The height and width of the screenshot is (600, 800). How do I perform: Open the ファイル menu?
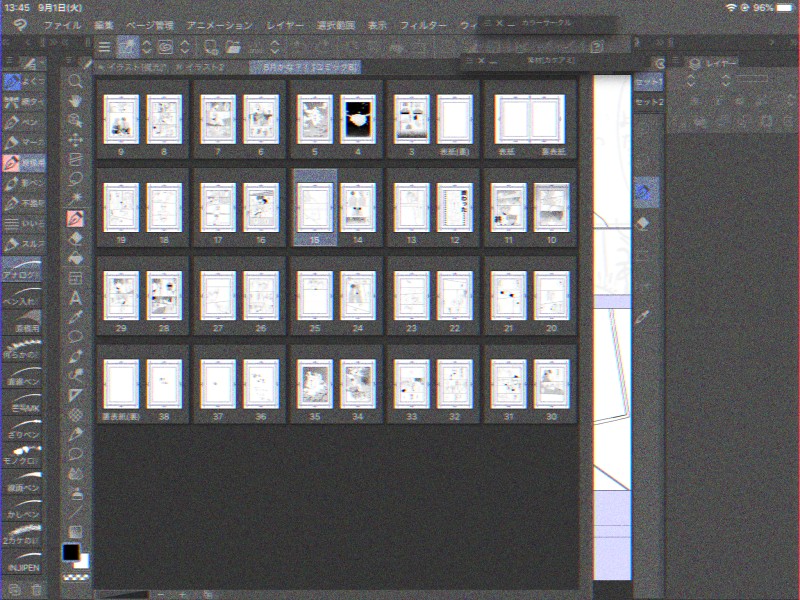62,25
